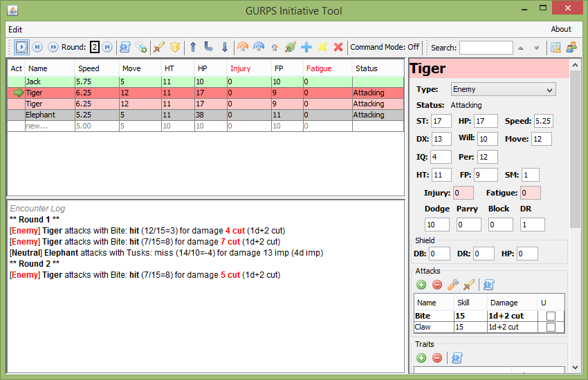The image size is (588, 380).
Task: Click the next actor play button
Action: pos(21,47)
